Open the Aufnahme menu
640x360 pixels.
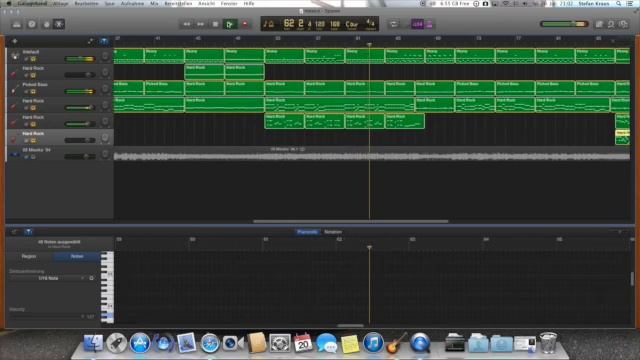coord(132,3)
